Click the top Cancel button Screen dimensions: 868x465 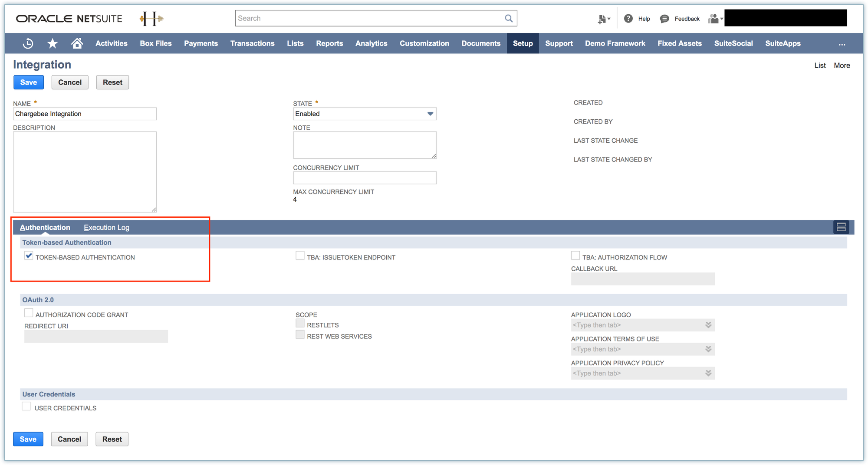pyautogui.click(x=70, y=82)
